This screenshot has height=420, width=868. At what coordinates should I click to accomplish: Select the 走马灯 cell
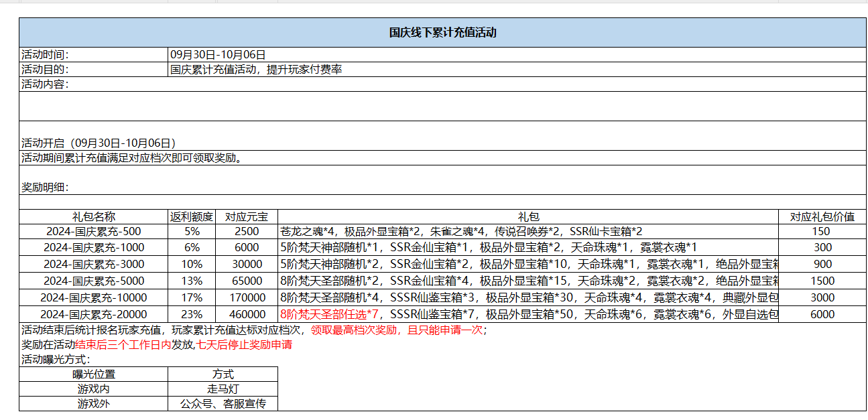tap(223, 389)
